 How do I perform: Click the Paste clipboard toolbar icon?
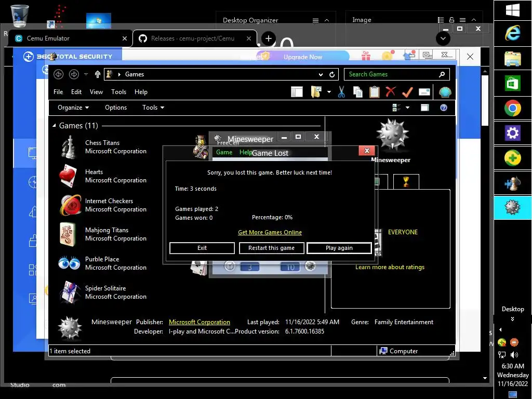click(x=374, y=92)
